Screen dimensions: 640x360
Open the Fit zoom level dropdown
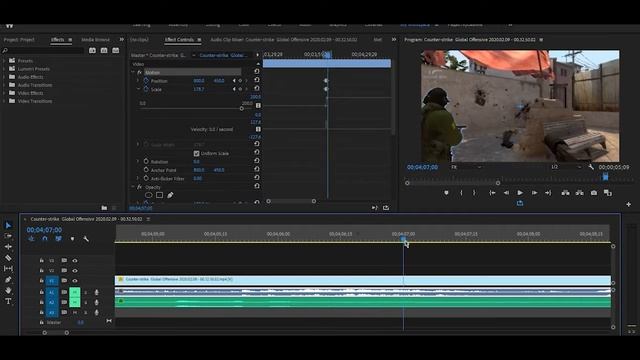tap(467, 167)
